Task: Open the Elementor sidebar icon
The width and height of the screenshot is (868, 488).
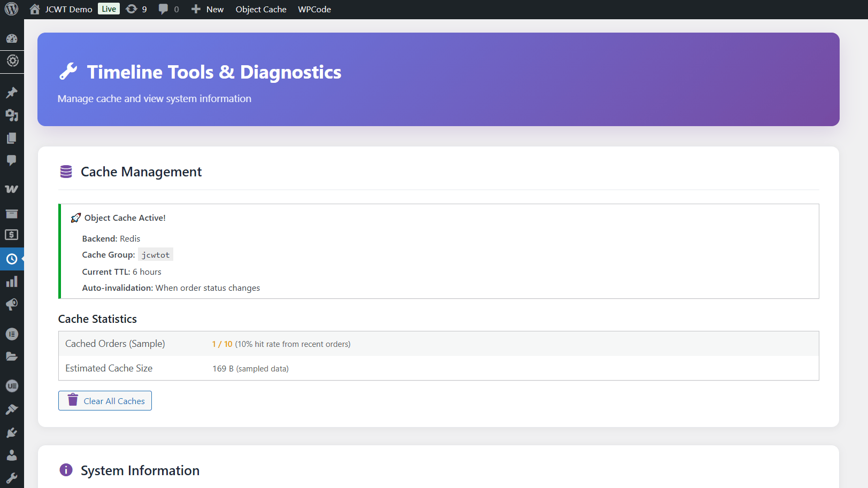Action: tap(12, 334)
